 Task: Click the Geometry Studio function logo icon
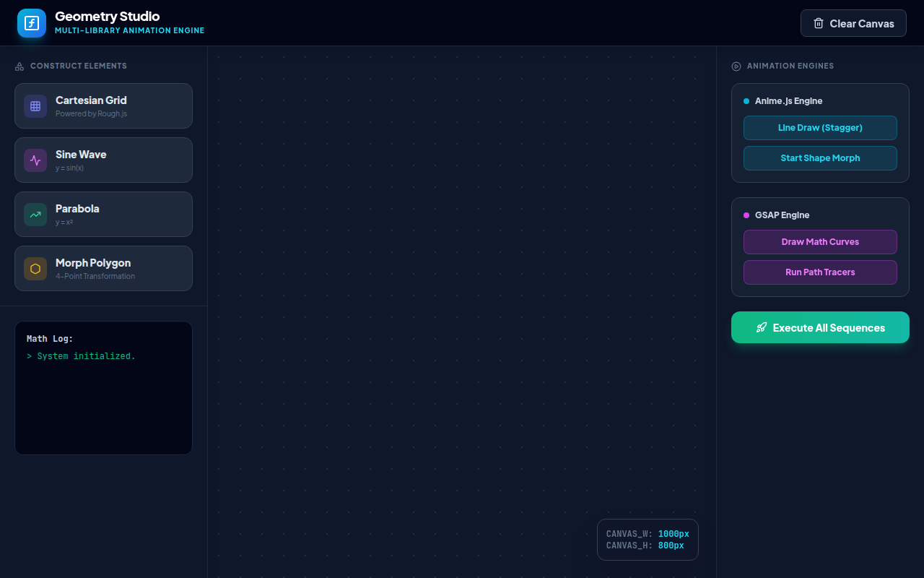click(x=32, y=23)
